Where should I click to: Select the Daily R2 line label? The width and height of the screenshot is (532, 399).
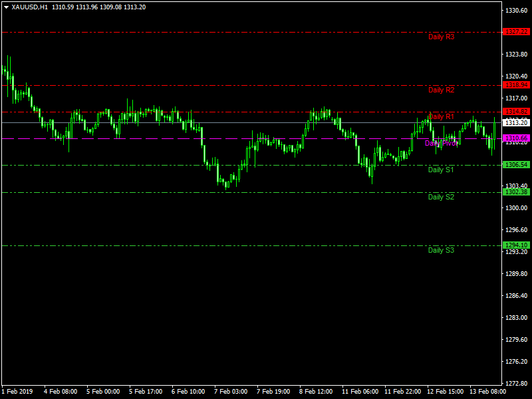click(441, 90)
